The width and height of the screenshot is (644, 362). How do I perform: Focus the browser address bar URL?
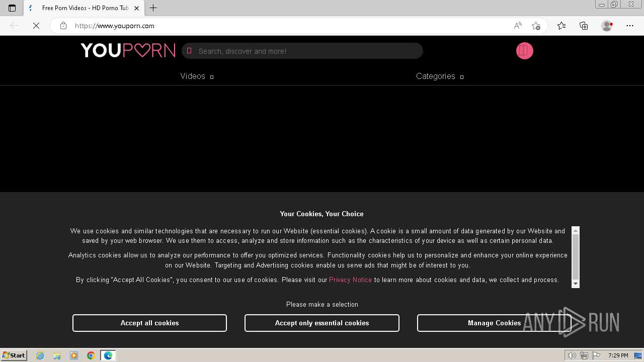tap(115, 26)
